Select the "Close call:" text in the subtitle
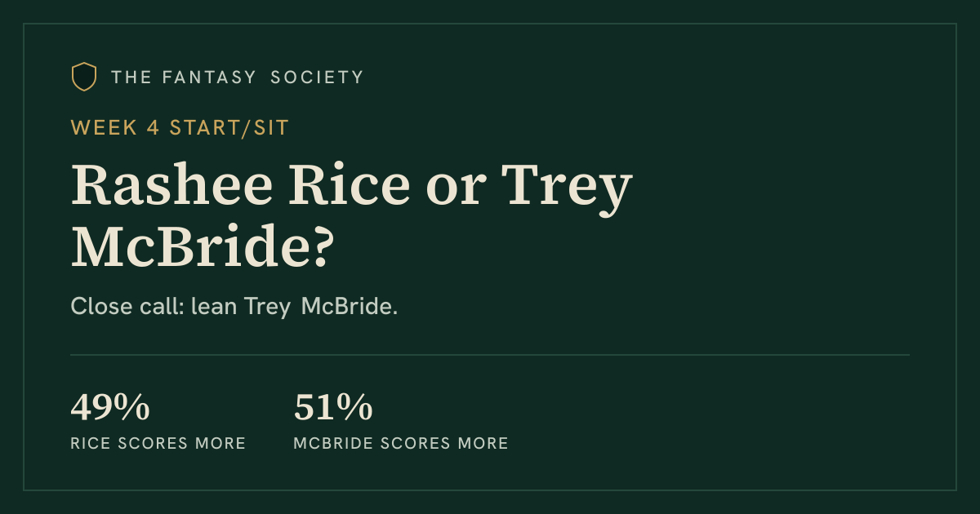Viewport: 980px width, 514px height. click(x=127, y=307)
